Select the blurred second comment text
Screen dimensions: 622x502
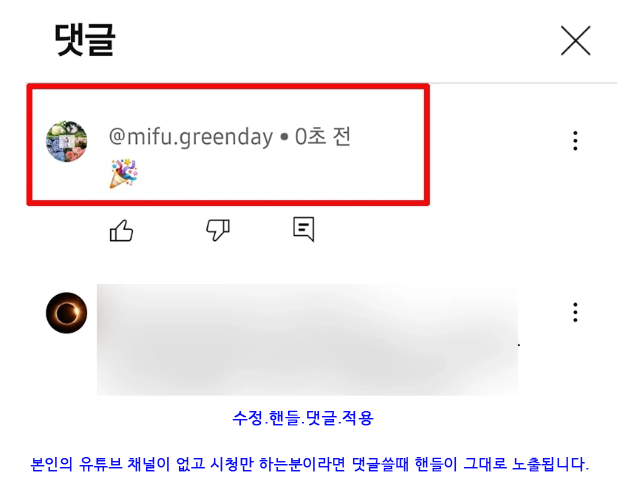[x=307, y=340]
